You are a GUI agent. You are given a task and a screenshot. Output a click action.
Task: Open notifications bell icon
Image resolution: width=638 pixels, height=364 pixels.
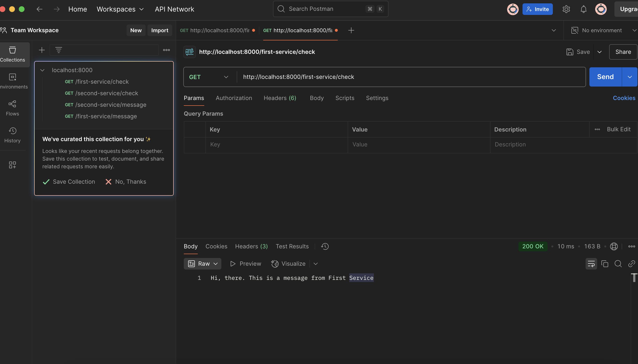(x=583, y=9)
